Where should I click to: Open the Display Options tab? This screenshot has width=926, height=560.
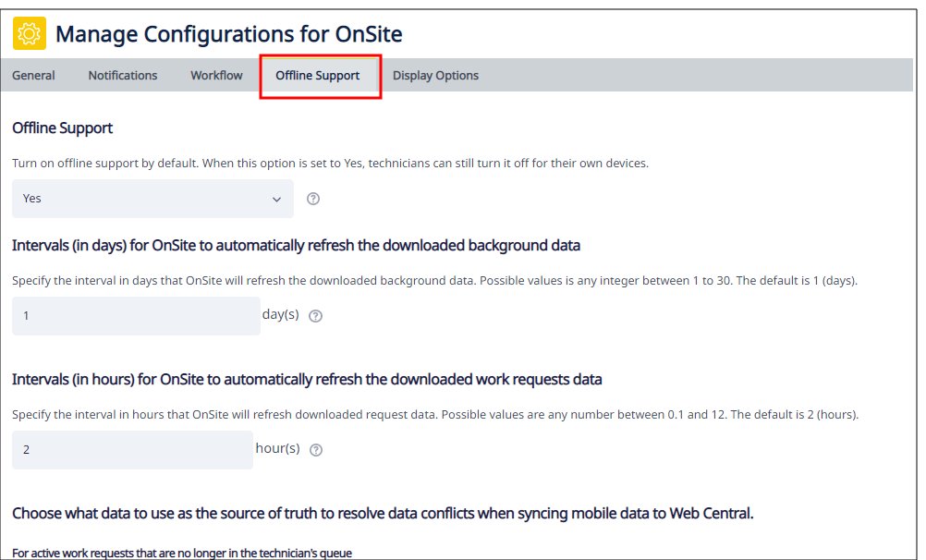pos(435,76)
